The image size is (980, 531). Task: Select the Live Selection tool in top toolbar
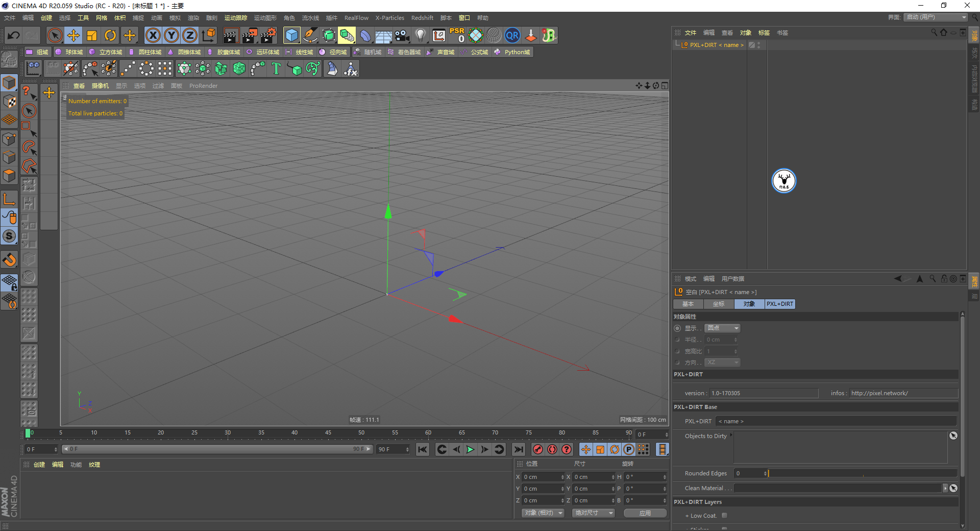pos(55,35)
